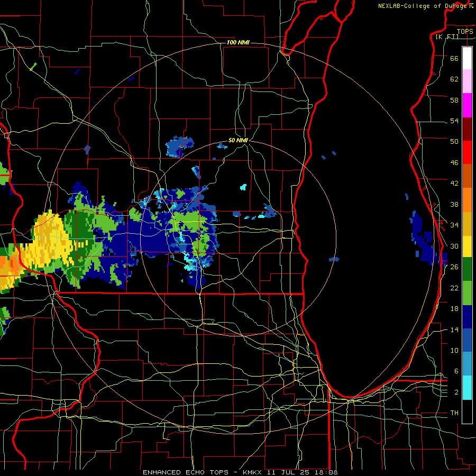
Task: Select the bright yellow legend swatch
Action: tap(467, 246)
